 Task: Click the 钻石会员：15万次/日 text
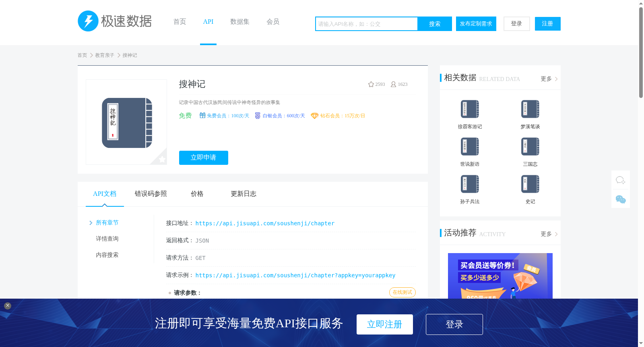[x=343, y=116]
